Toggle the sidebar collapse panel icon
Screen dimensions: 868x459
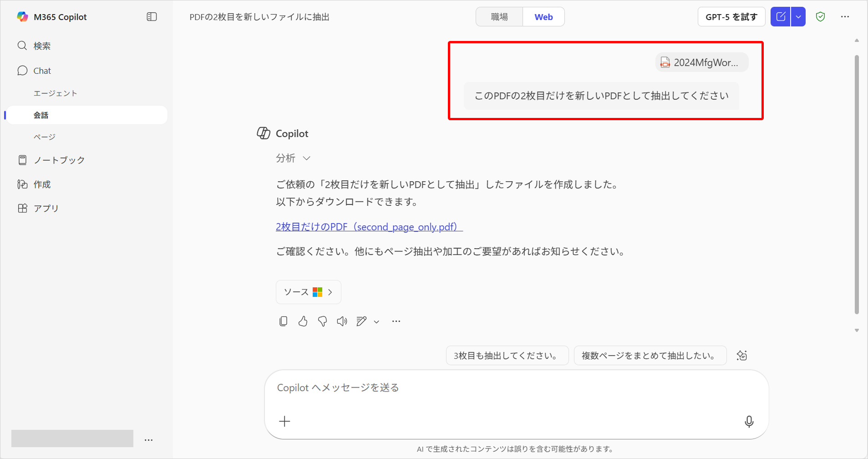click(x=152, y=17)
